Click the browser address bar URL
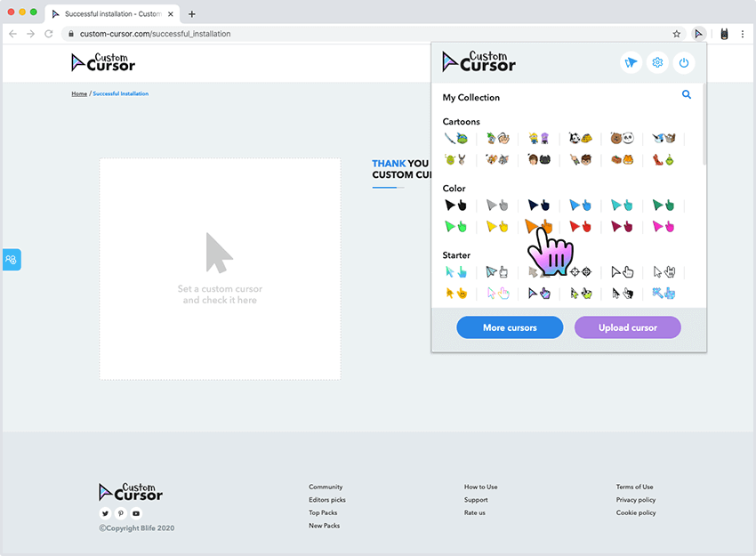Image resolution: width=756 pixels, height=556 pixels. 156,34
